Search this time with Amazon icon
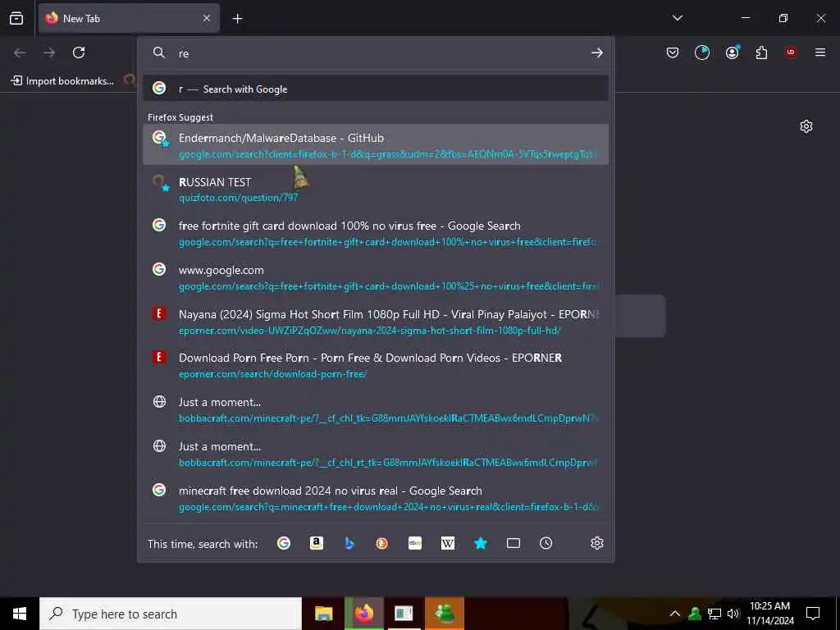 click(317, 543)
